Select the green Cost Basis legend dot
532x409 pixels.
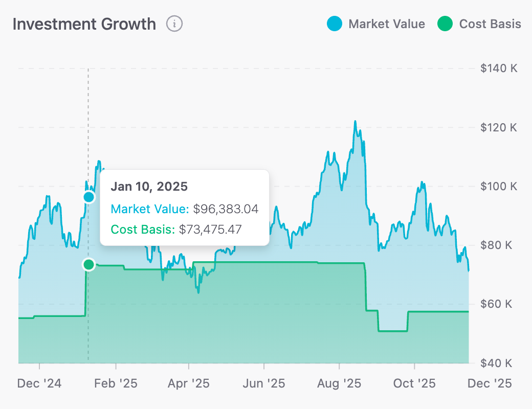(x=445, y=24)
